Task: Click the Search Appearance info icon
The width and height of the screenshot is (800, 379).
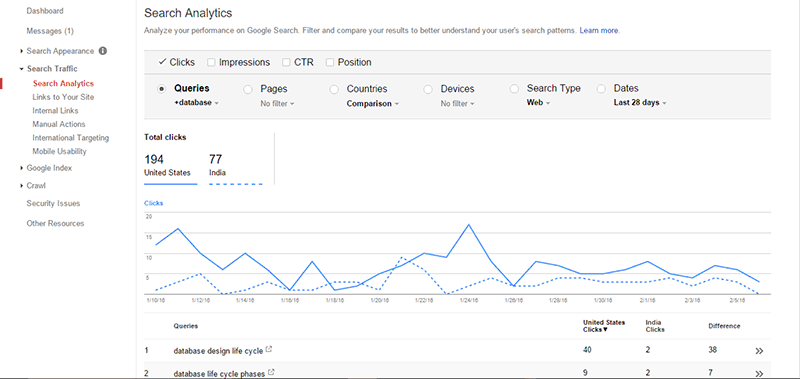Action: click(x=103, y=51)
